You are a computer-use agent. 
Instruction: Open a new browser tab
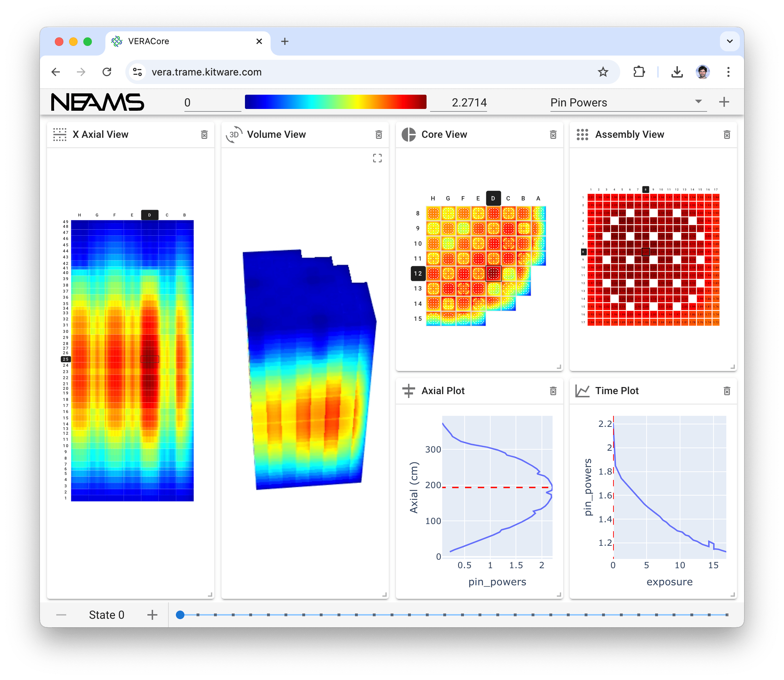point(284,41)
